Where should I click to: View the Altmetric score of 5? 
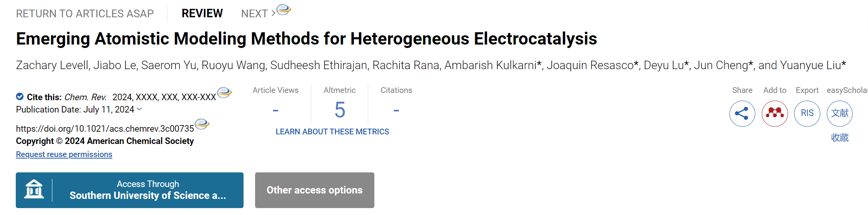pos(340,110)
